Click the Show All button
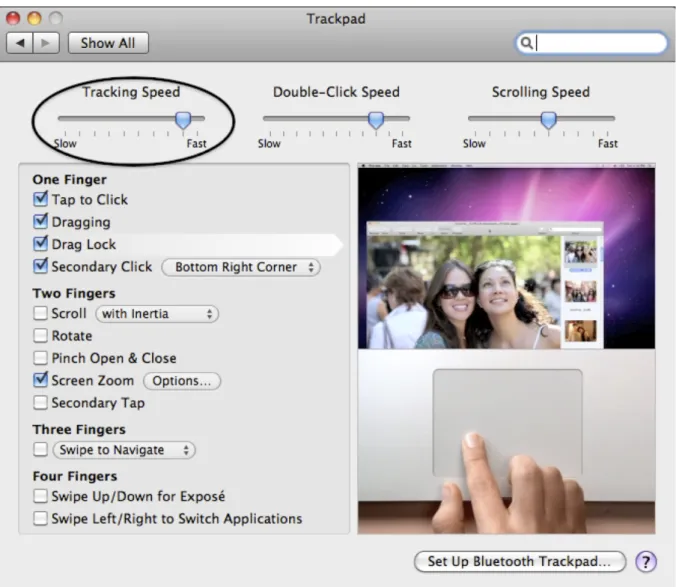 coord(108,43)
